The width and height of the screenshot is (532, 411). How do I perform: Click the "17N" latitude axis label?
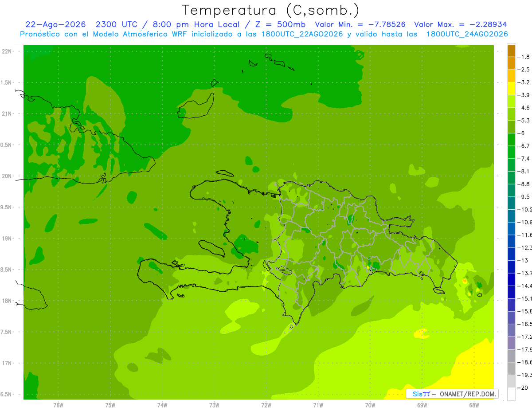coord(8,363)
